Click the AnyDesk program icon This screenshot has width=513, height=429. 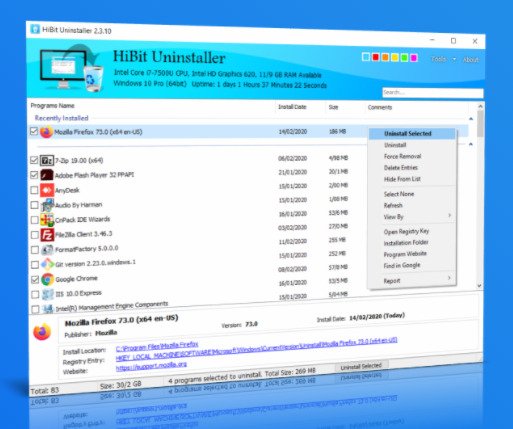tap(47, 190)
